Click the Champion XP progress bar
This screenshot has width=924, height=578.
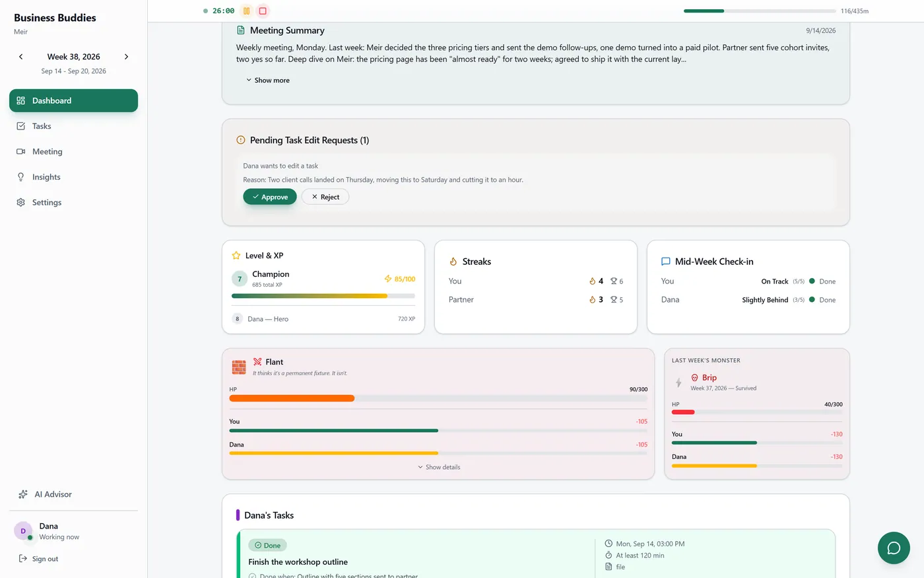tap(323, 296)
